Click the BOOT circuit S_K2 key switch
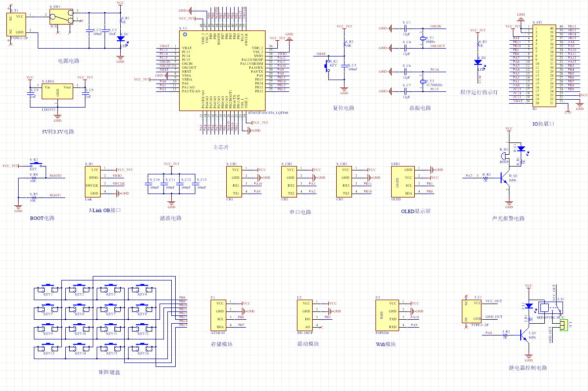 click(36, 164)
